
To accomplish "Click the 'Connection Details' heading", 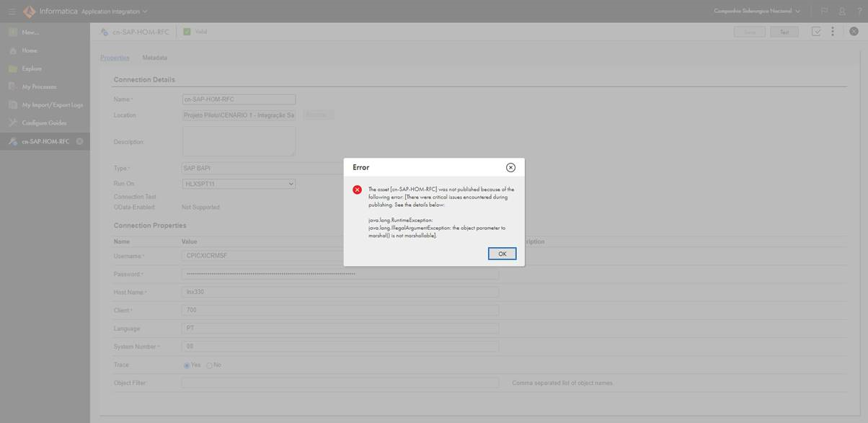I will pyautogui.click(x=144, y=80).
